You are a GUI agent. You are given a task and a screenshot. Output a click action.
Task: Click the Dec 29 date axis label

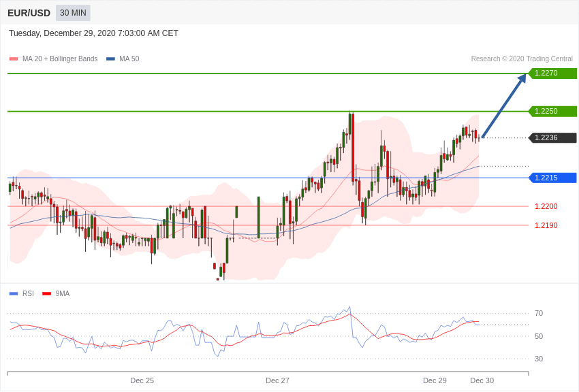pyautogui.click(x=435, y=380)
